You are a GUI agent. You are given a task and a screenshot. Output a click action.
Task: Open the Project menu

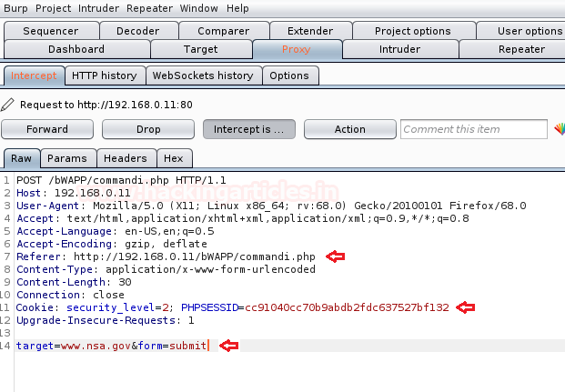53,8
